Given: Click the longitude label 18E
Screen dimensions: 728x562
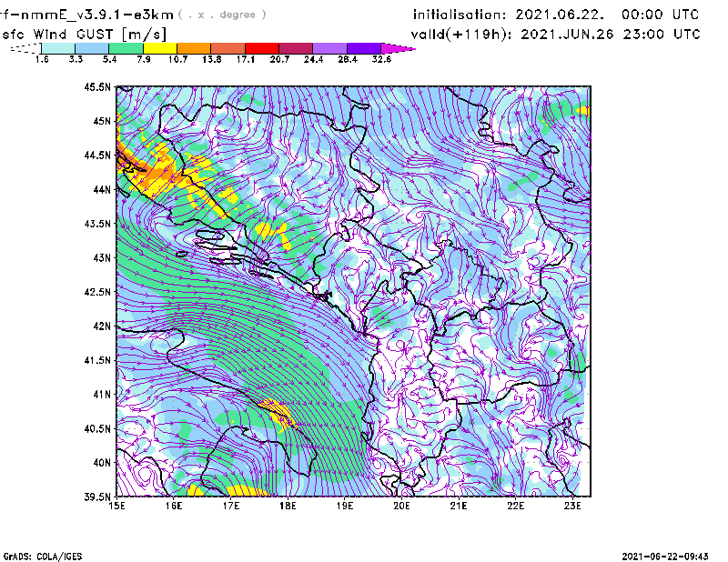Looking at the screenshot, I should pos(288,507).
